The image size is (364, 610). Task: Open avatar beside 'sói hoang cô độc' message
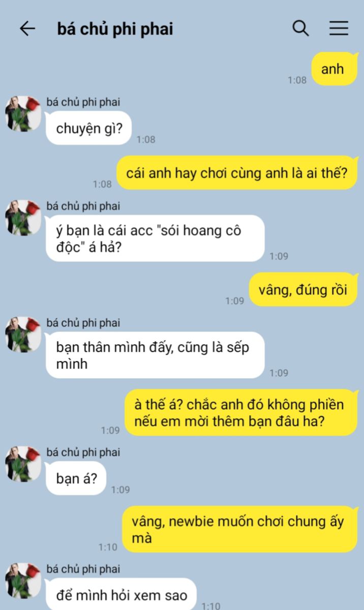[23, 218]
